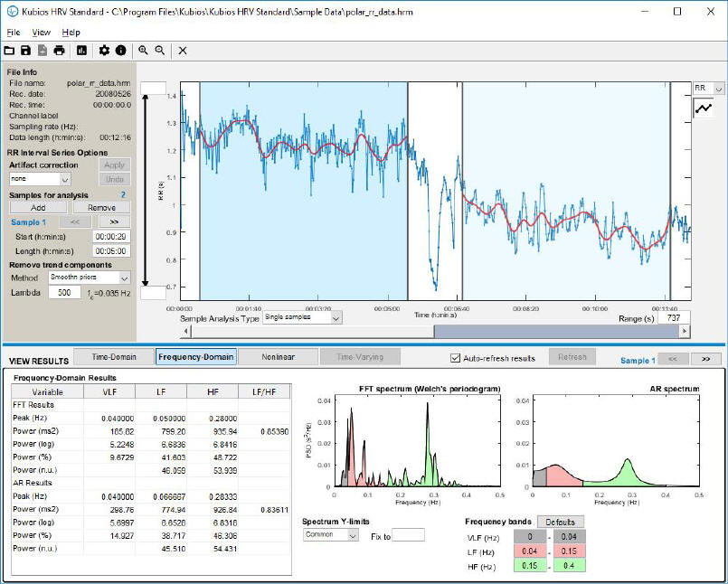728x584 pixels.
Task: Click the about info icon
Action: click(x=120, y=51)
